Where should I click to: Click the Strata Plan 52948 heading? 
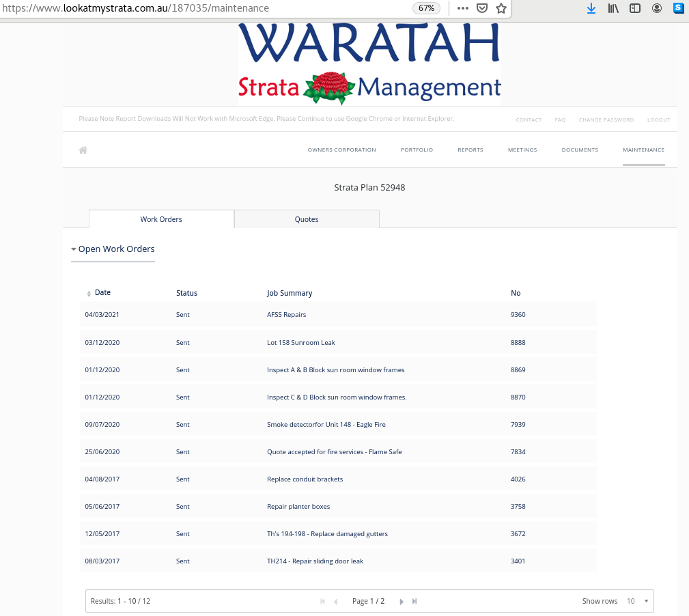click(369, 188)
